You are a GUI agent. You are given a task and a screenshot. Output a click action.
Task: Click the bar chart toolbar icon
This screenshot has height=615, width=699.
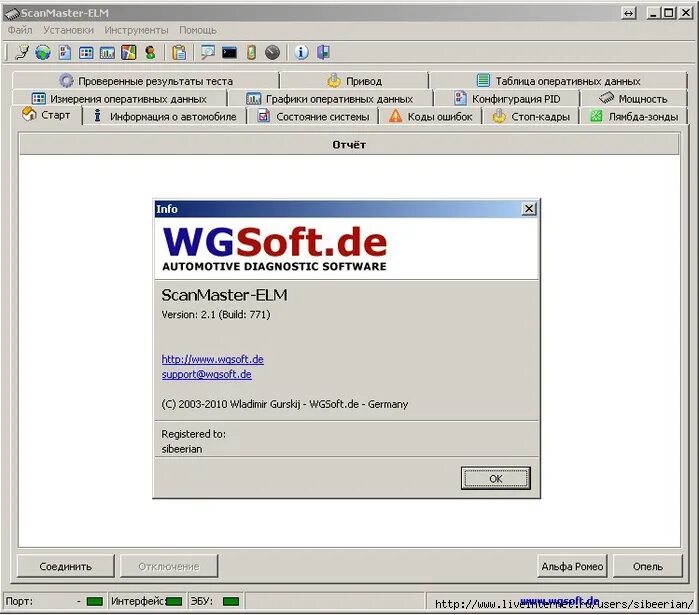[x=107, y=53]
